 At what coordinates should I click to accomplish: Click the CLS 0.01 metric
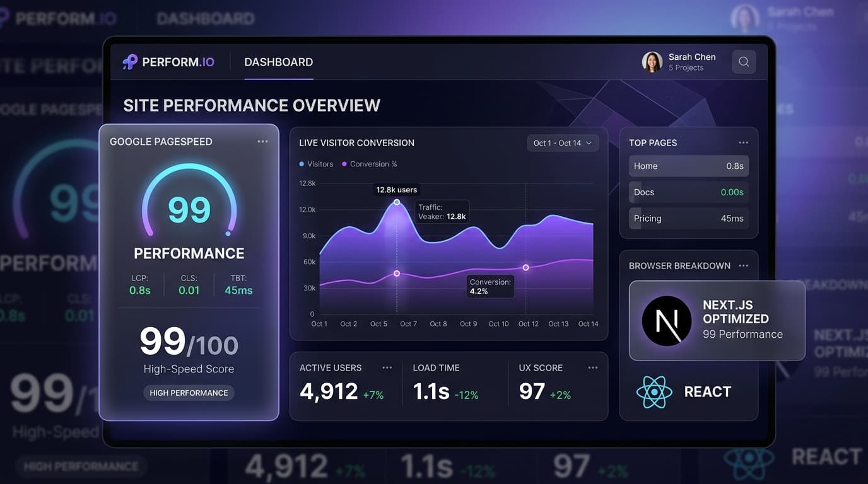(x=189, y=284)
